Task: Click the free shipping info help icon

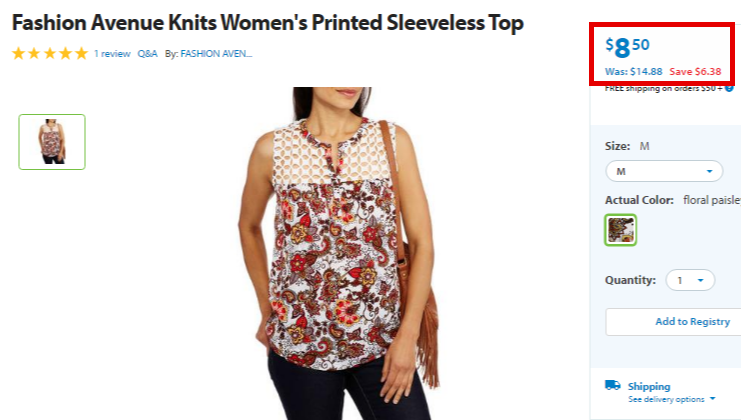Action: (x=729, y=88)
